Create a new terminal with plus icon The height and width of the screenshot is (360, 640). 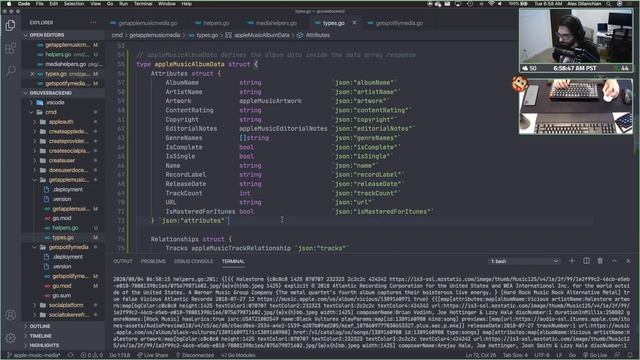pyautogui.click(x=571, y=261)
